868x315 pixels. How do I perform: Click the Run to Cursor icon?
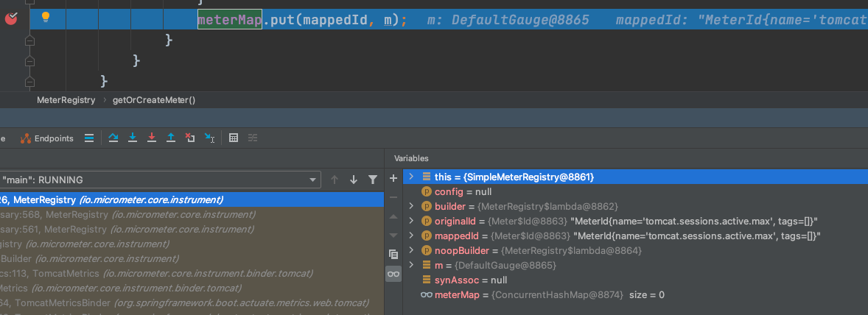[209, 138]
